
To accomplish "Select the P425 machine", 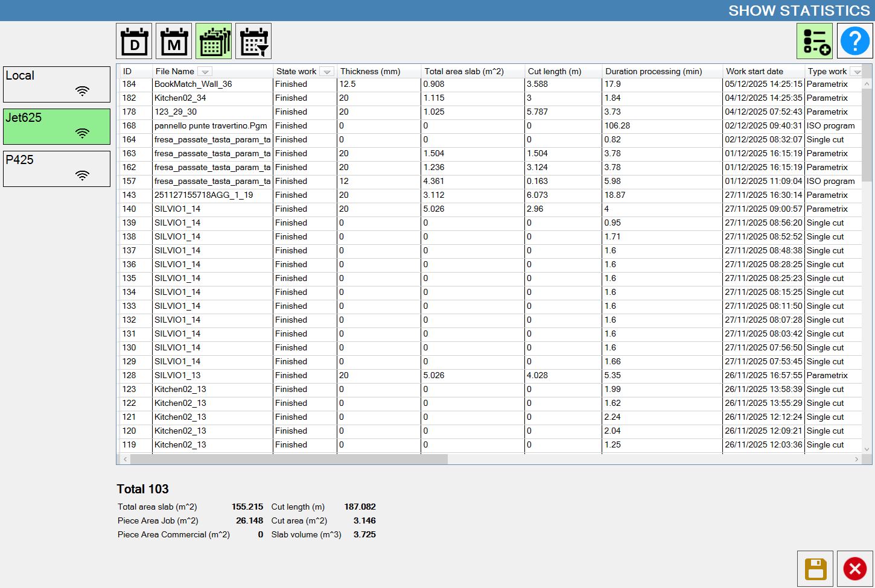I will tap(57, 169).
